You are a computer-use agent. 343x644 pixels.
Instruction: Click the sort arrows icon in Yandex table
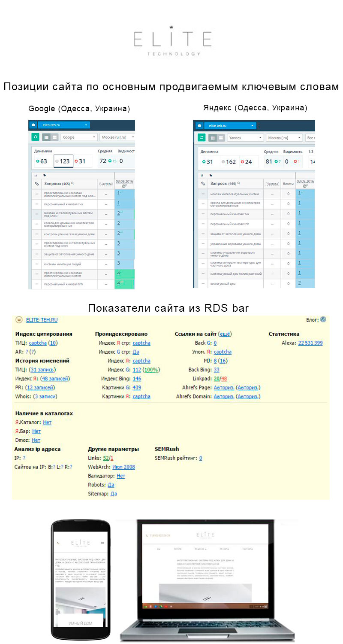[202, 175]
